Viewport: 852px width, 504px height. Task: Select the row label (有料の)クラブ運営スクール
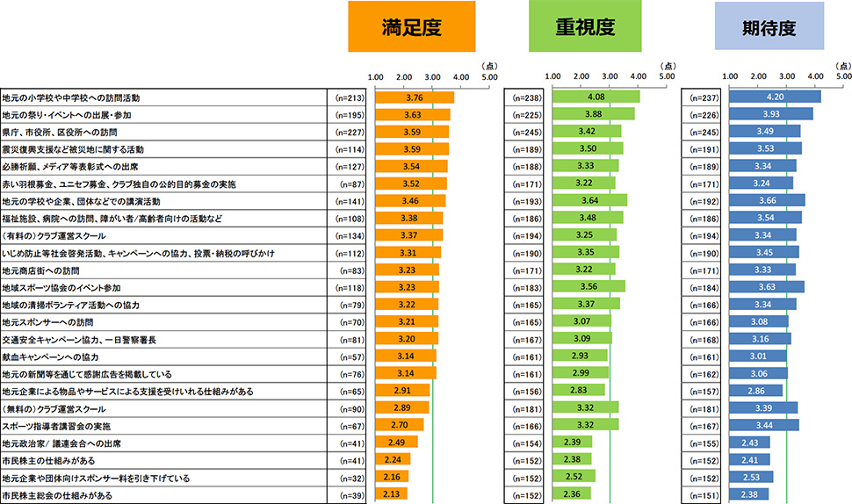[x=54, y=236]
